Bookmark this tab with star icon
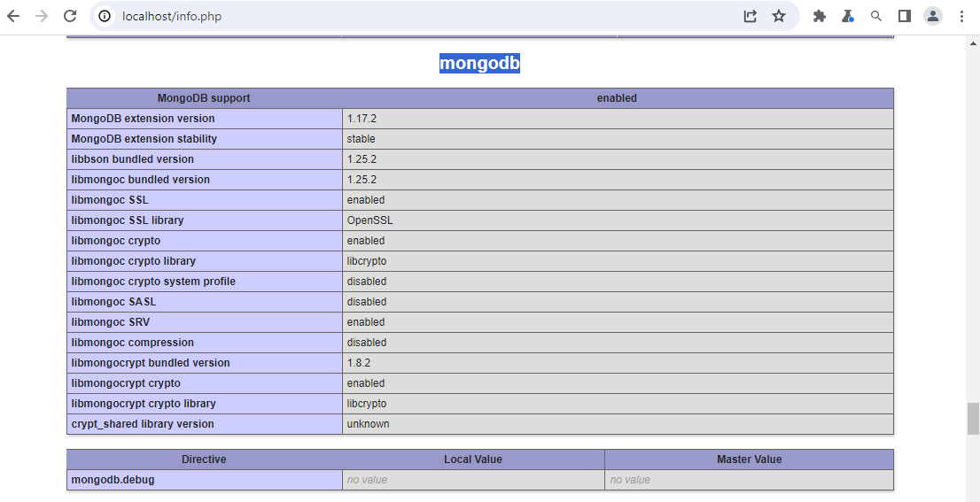 pos(779,16)
